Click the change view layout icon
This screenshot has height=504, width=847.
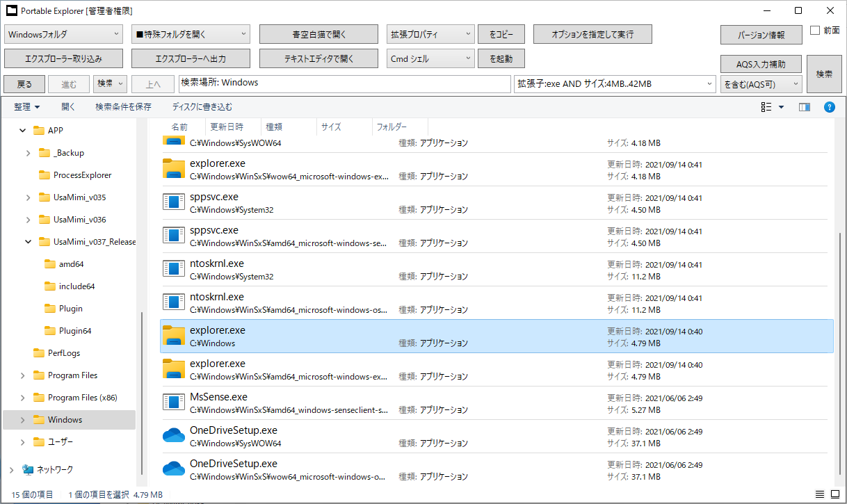(766, 107)
